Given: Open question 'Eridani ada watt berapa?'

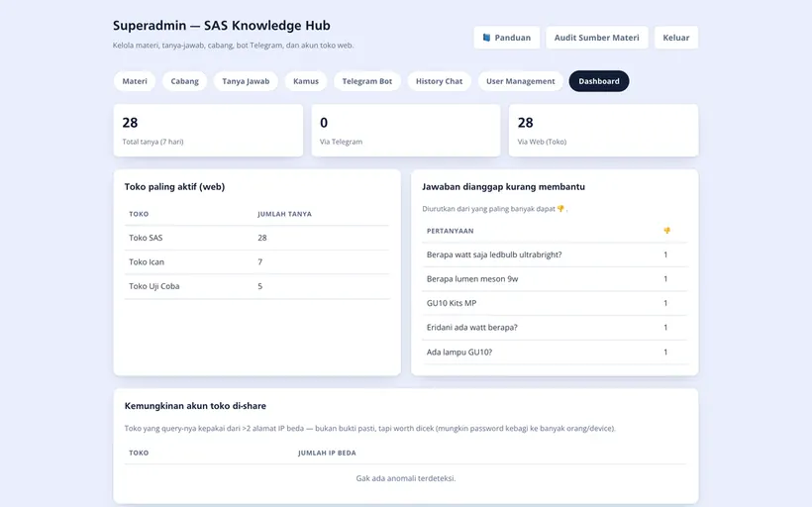Looking at the screenshot, I should tap(471, 328).
